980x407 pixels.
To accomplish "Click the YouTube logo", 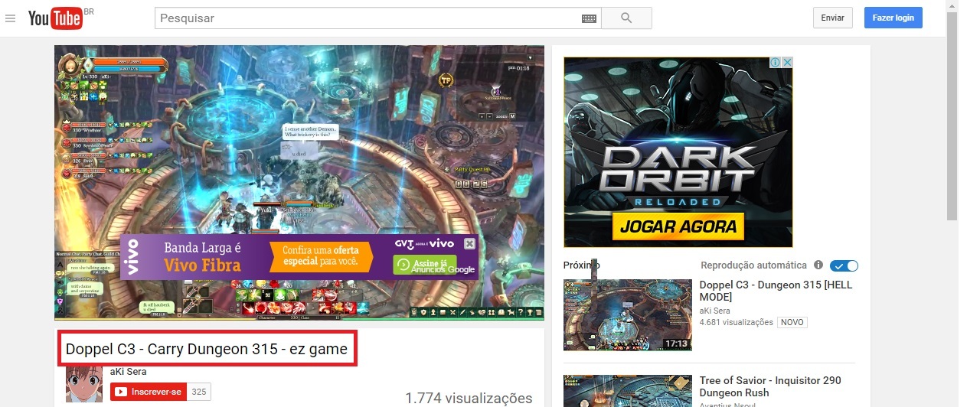I will coord(55,18).
